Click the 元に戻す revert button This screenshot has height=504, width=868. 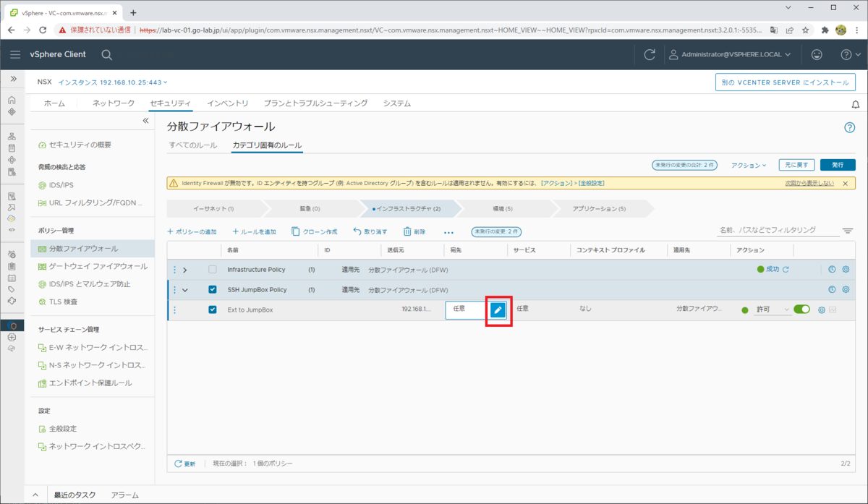coord(797,165)
